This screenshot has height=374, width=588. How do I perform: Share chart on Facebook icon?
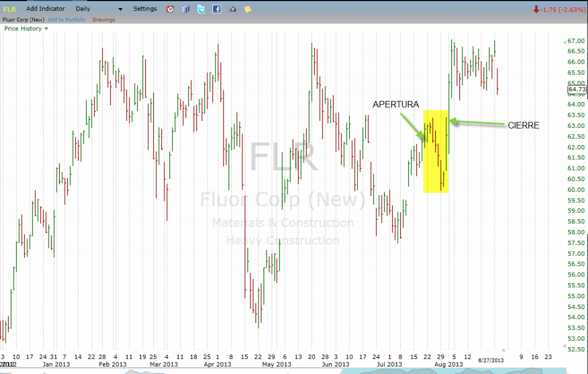point(216,9)
